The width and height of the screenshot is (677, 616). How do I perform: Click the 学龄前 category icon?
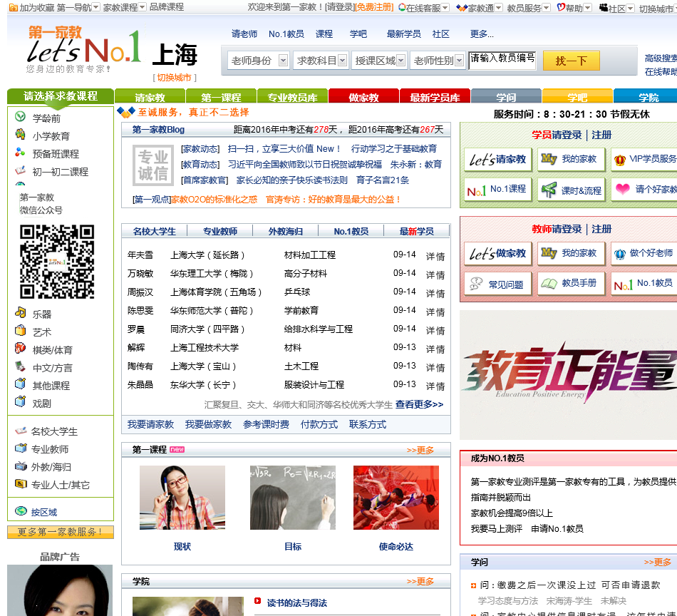click(20, 117)
